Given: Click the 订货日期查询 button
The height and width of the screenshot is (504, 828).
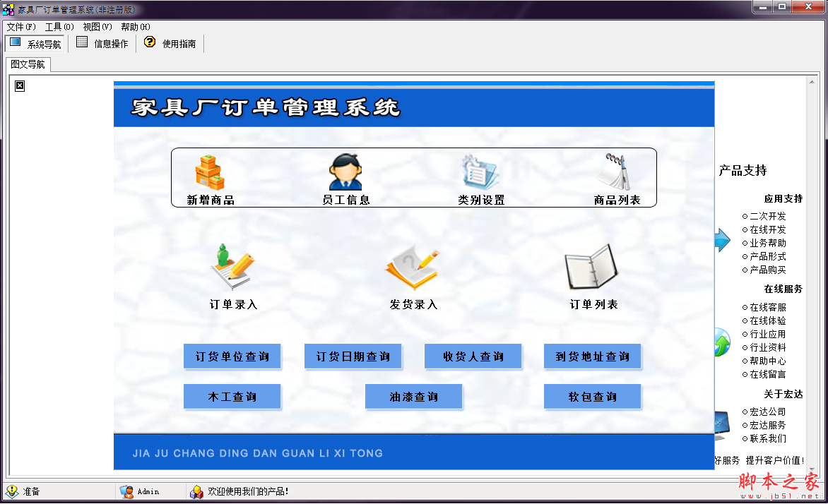Looking at the screenshot, I should pyautogui.click(x=353, y=356).
